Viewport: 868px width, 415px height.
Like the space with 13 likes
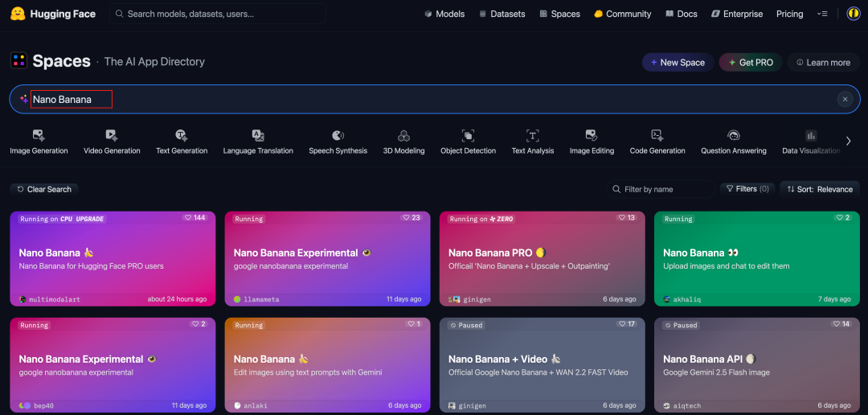click(626, 218)
